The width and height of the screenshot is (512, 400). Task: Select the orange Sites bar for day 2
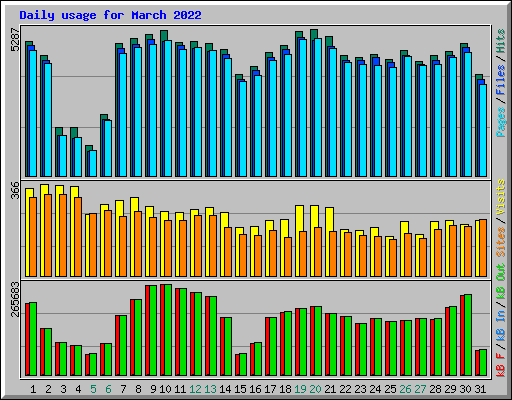pos(48,236)
